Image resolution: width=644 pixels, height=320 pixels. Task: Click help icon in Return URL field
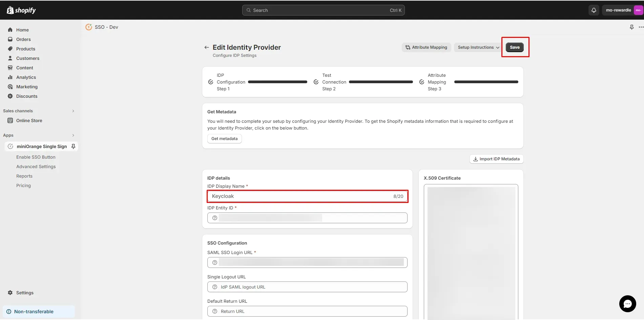point(215,311)
